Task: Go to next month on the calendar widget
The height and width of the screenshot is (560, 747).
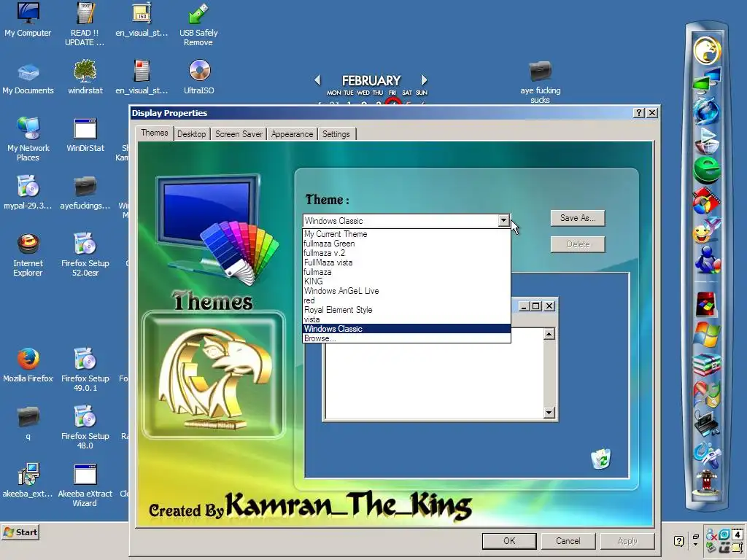Action: tap(424, 80)
